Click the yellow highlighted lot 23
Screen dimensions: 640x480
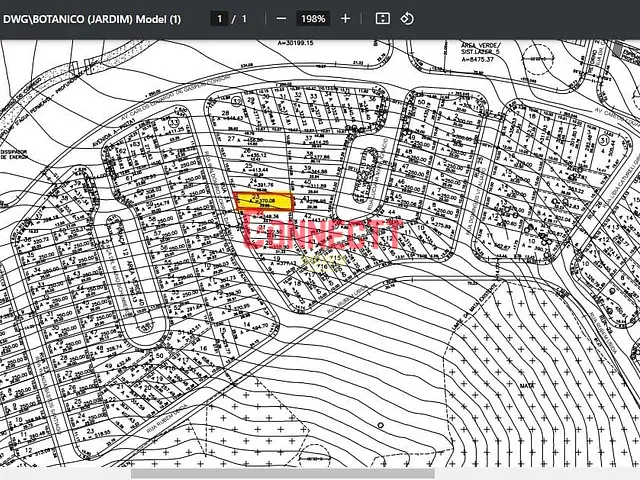pyautogui.click(x=264, y=202)
